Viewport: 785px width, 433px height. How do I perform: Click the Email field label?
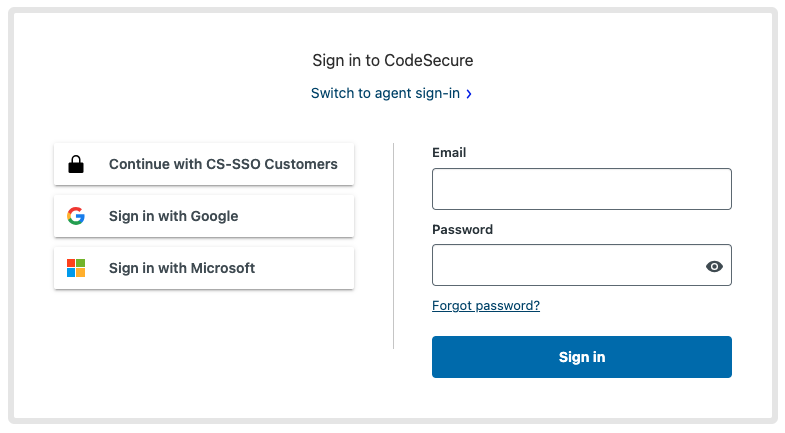tap(449, 153)
